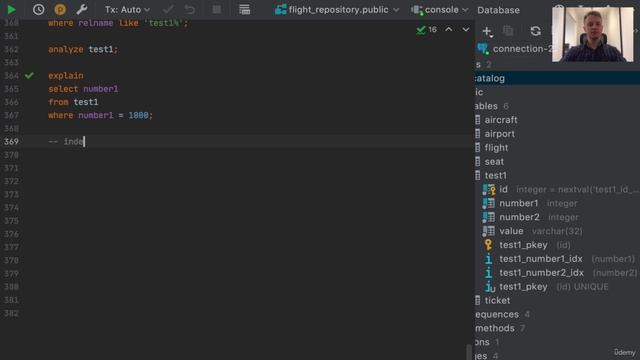The image size is (640, 360).
Task: Click the airport table icon
Action: (x=478, y=134)
